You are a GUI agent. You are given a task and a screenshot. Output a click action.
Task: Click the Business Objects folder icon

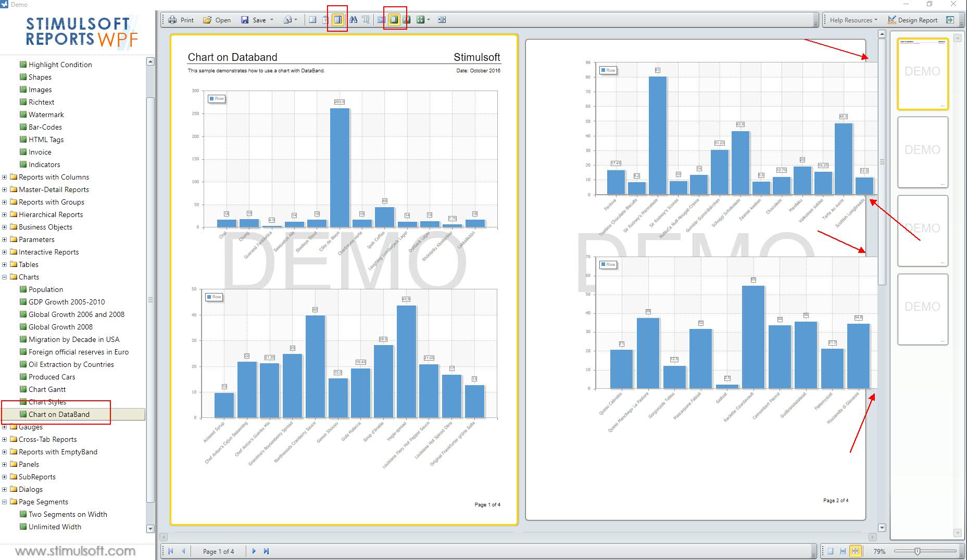pyautogui.click(x=14, y=227)
